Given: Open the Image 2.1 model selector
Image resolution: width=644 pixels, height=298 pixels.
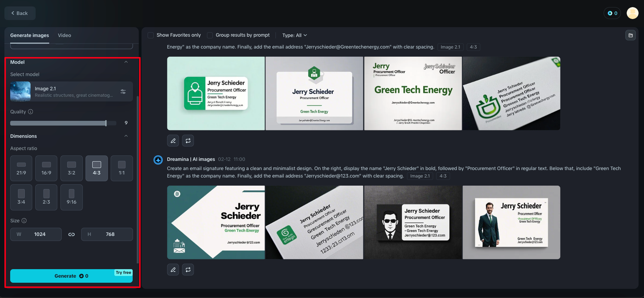Looking at the screenshot, I should click(71, 92).
